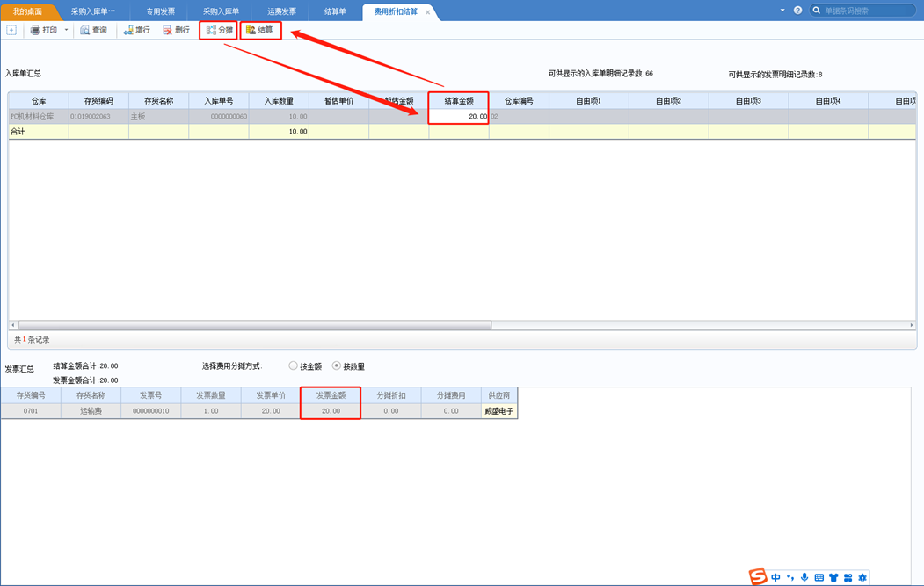Click the 分摊折扣 column header
The height and width of the screenshot is (586, 924).
391,395
